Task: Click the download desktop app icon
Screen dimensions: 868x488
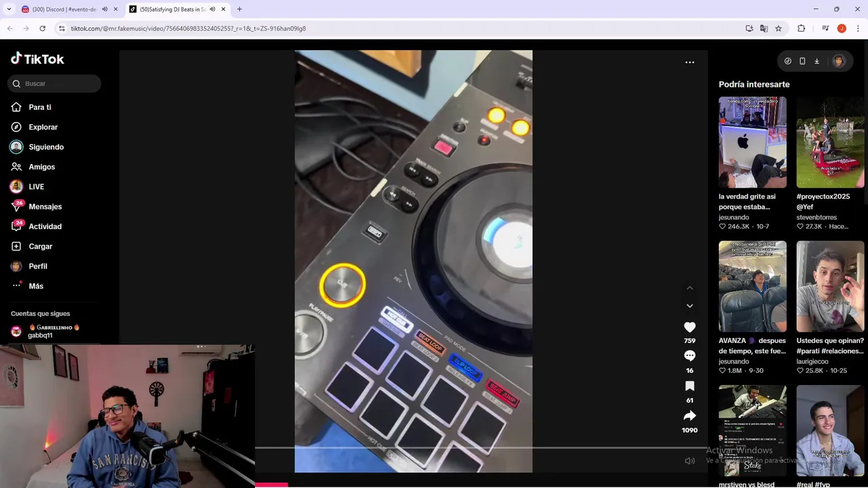Action: coord(816,61)
